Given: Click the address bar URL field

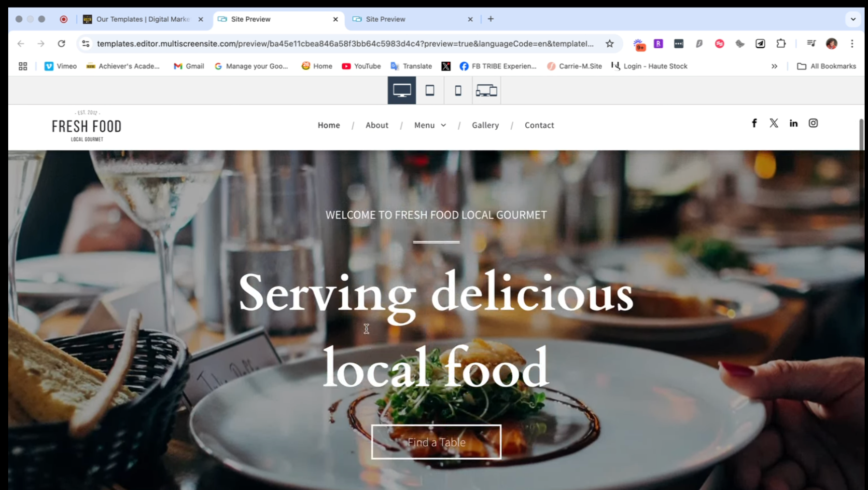Looking at the screenshot, I should (x=345, y=43).
